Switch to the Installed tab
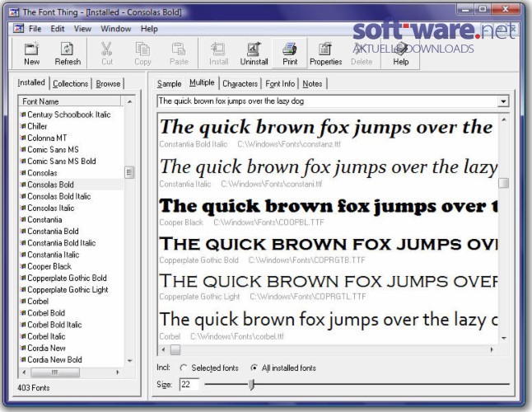 click(31, 82)
